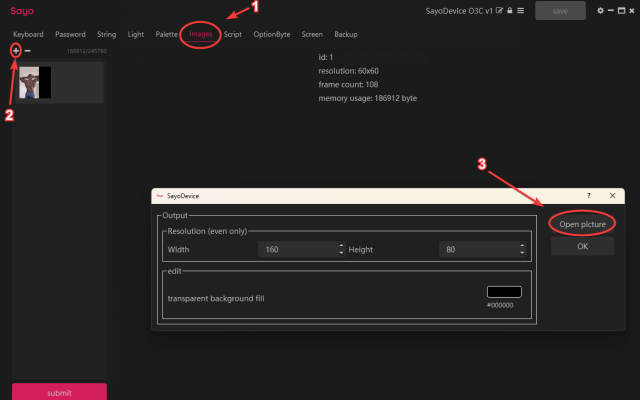640x400 pixels.
Task: Switch to the Password tab
Action: tap(70, 34)
